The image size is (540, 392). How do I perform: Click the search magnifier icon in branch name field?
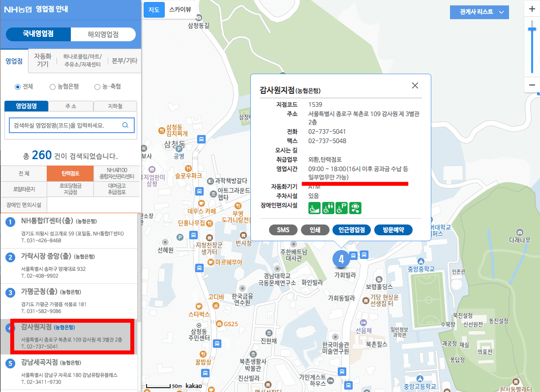(125, 125)
